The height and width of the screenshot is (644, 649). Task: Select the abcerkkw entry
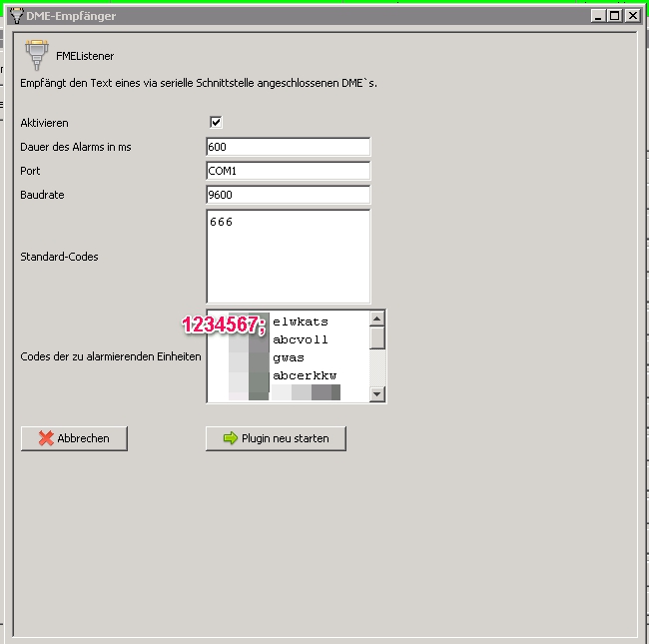(x=305, y=375)
